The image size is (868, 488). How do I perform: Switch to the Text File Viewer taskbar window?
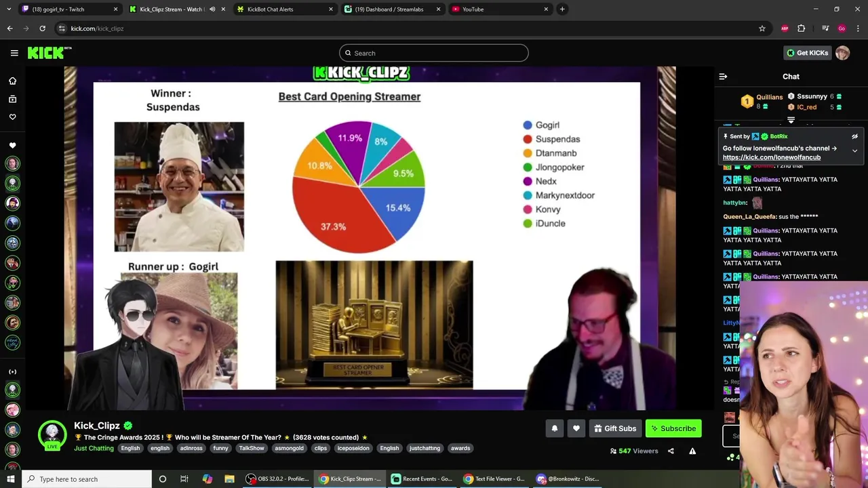(x=494, y=479)
